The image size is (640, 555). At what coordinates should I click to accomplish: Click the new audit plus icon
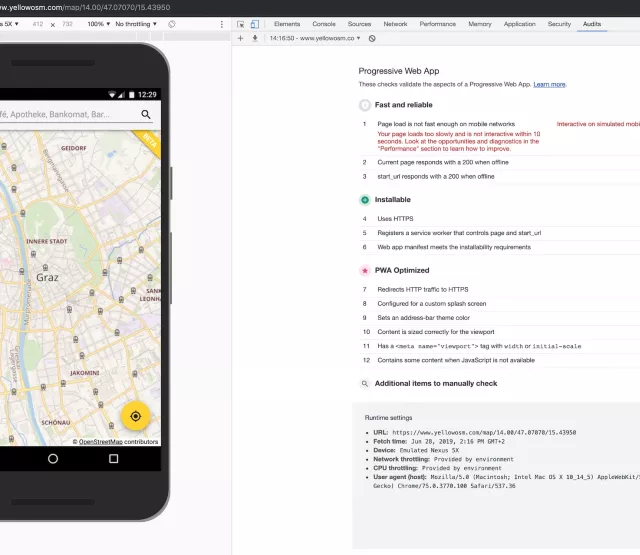[240, 38]
